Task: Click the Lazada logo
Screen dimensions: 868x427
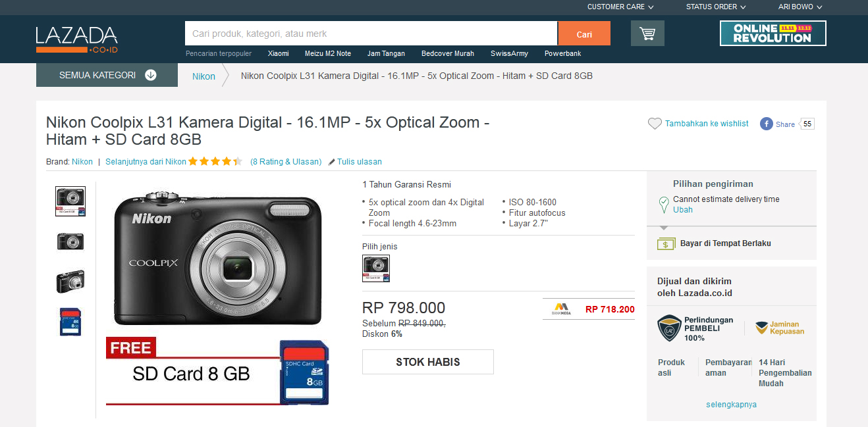Action: click(77, 39)
